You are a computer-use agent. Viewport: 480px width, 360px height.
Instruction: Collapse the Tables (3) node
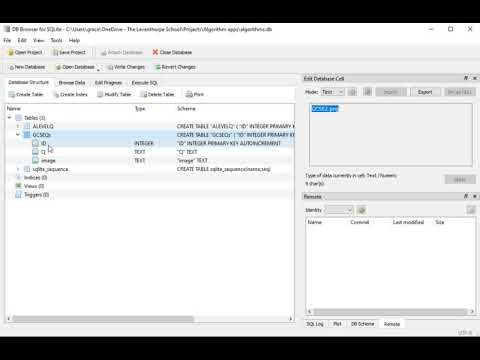10,118
